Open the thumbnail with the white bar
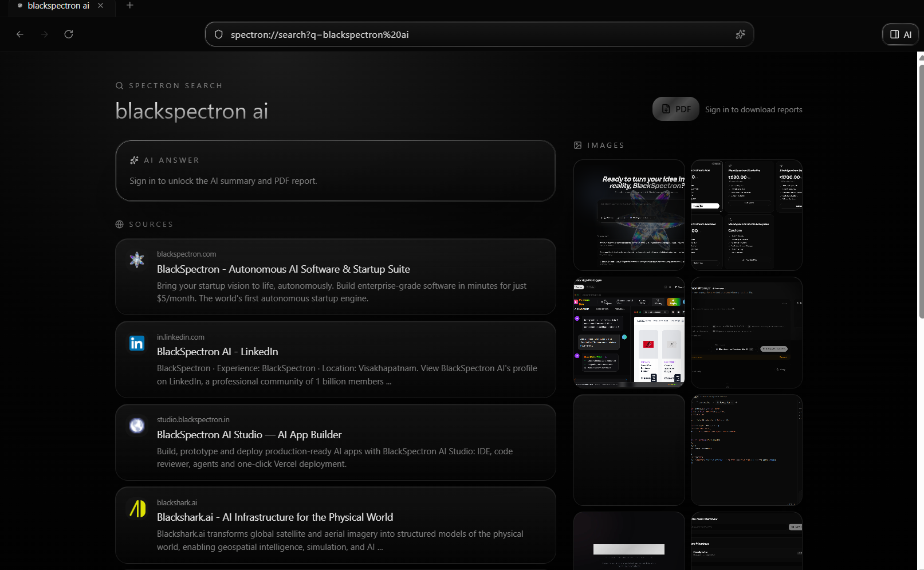This screenshot has height=570, width=924. (x=629, y=541)
